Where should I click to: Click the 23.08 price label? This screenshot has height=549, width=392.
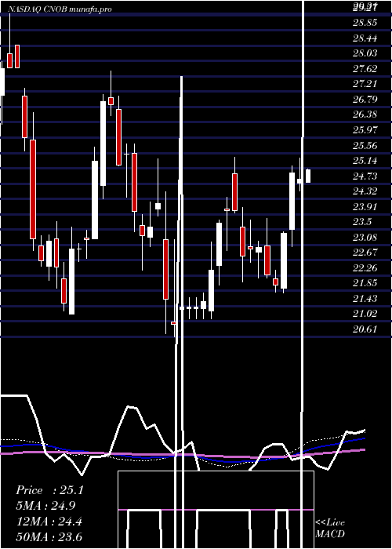tap(365, 238)
